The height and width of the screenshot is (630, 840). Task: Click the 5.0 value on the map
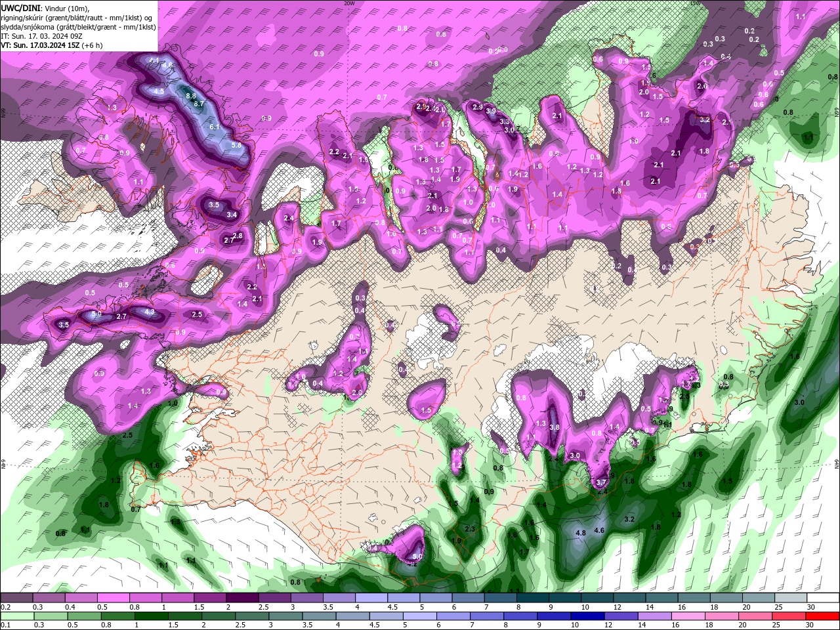point(417,556)
